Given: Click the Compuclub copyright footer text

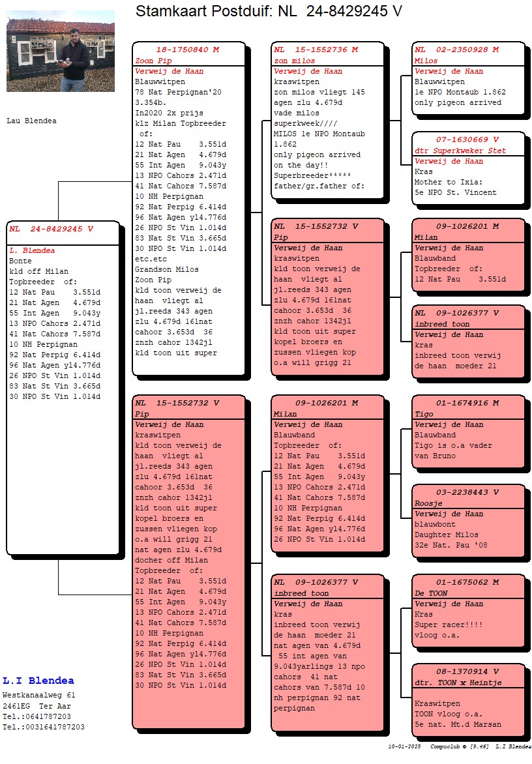Looking at the screenshot, I should tap(458, 746).
